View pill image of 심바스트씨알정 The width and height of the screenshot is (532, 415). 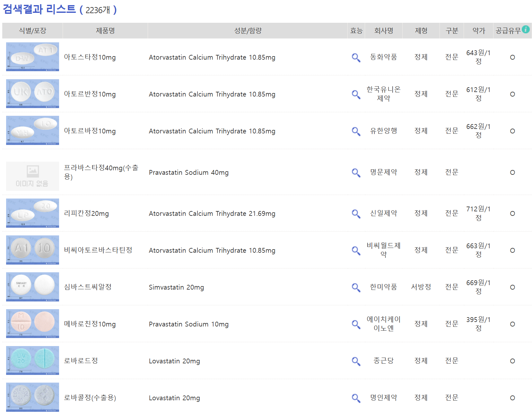[32, 287]
